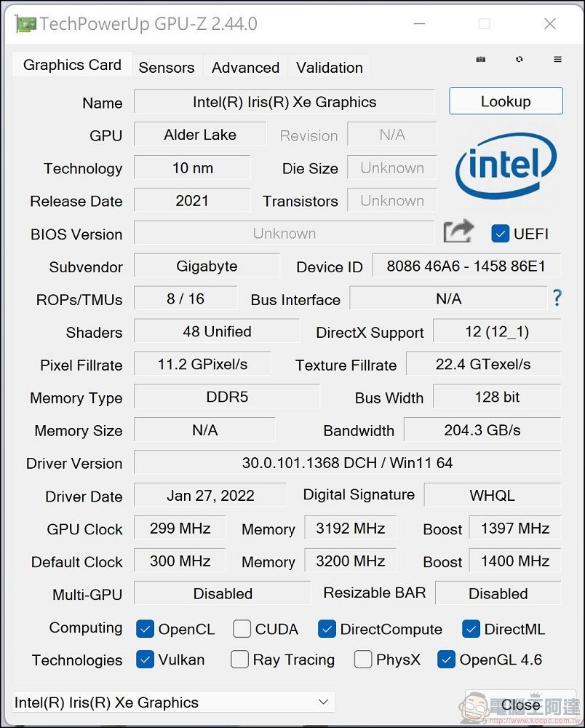This screenshot has height=728, width=585.
Task: Click the BIOS Version field showing Unknown
Action: tap(284, 233)
